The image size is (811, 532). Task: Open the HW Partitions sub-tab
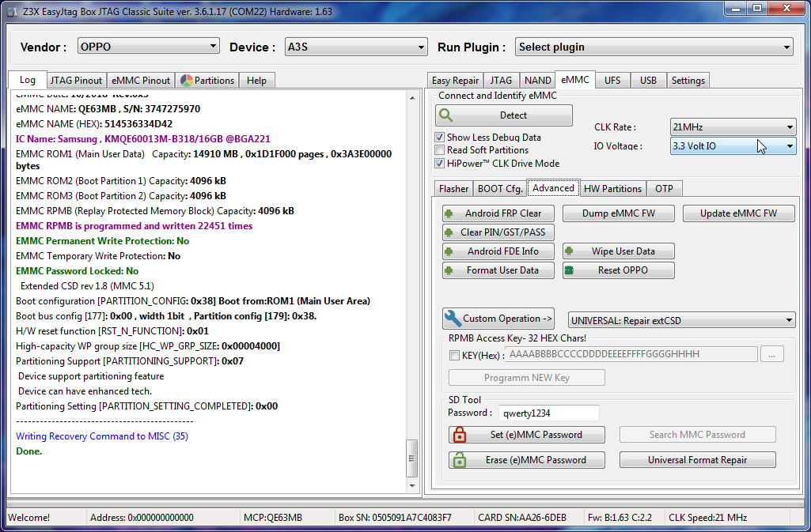point(612,188)
